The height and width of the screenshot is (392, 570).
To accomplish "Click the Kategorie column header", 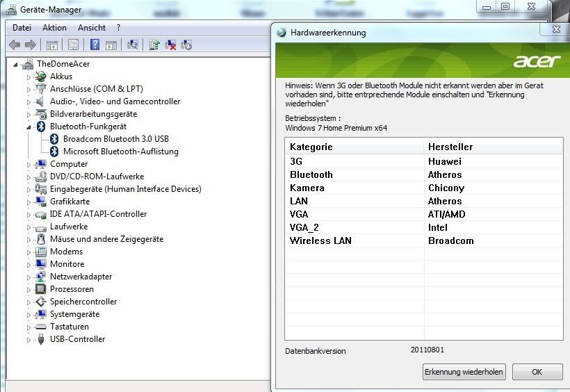I will (x=354, y=147).
